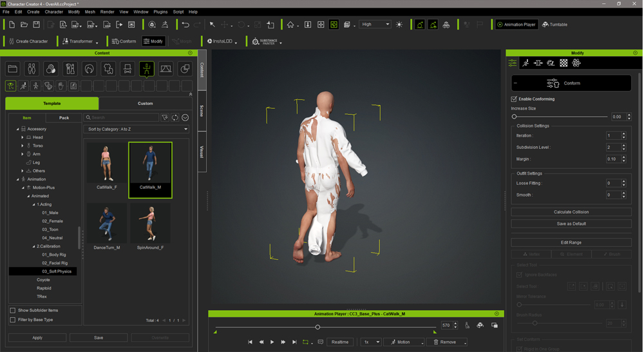Open the Sort by Category dropdown
Viewport: 644px width, 352px height.
pos(137,130)
